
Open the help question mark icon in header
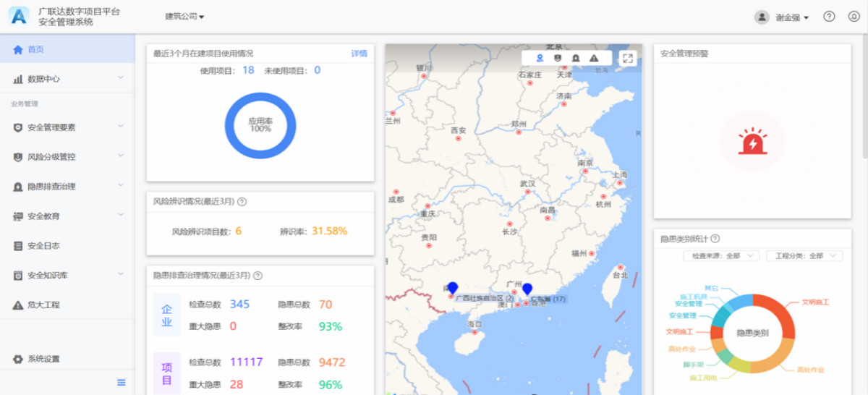click(x=830, y=17)
